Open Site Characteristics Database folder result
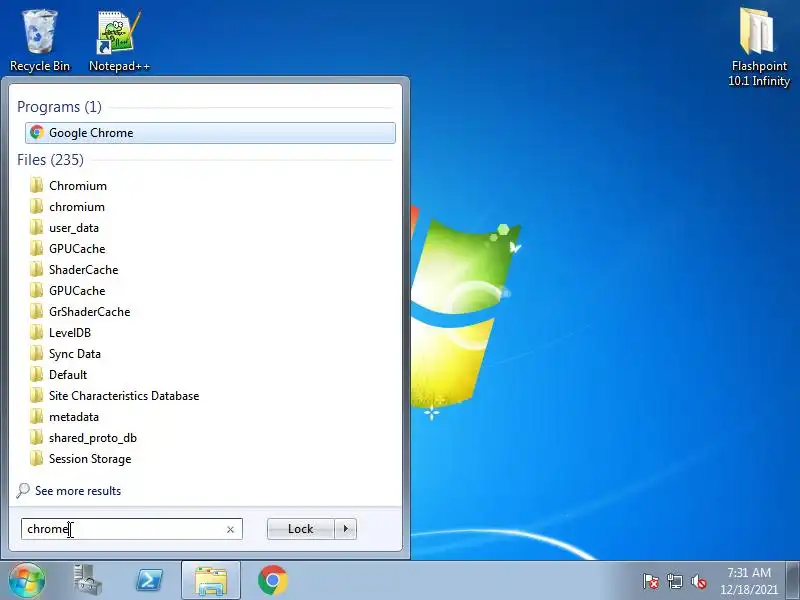800x600 pixels. click(x=124, y=395)
